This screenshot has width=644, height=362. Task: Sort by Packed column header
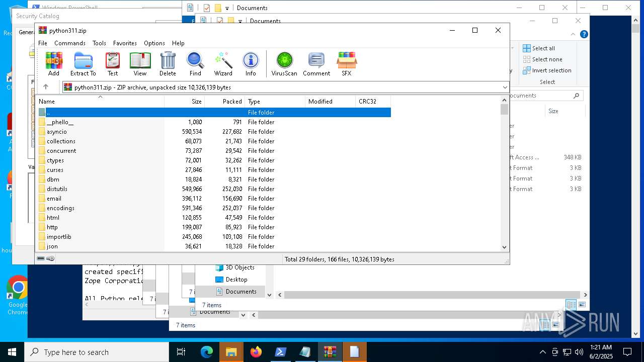225,102
